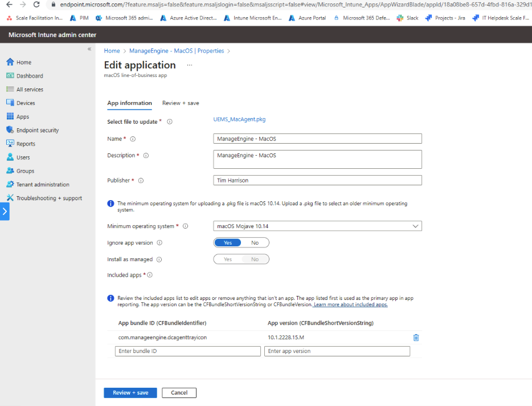The height and width of the screenshot is (406, 532).
Task: Click the browser address bar URL
Action: 295,5
